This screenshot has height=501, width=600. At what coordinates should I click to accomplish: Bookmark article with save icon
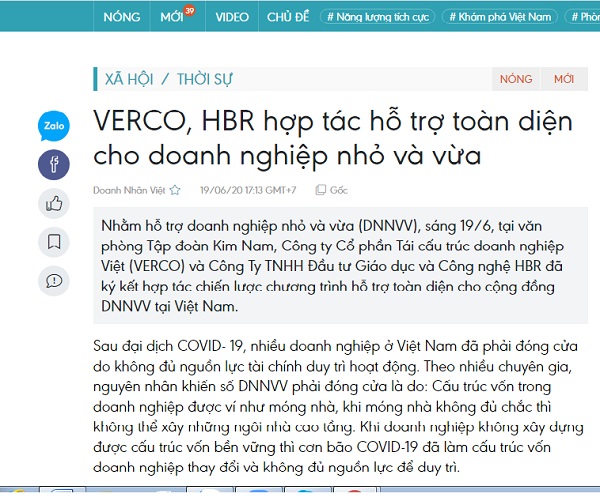pos(54,242)
